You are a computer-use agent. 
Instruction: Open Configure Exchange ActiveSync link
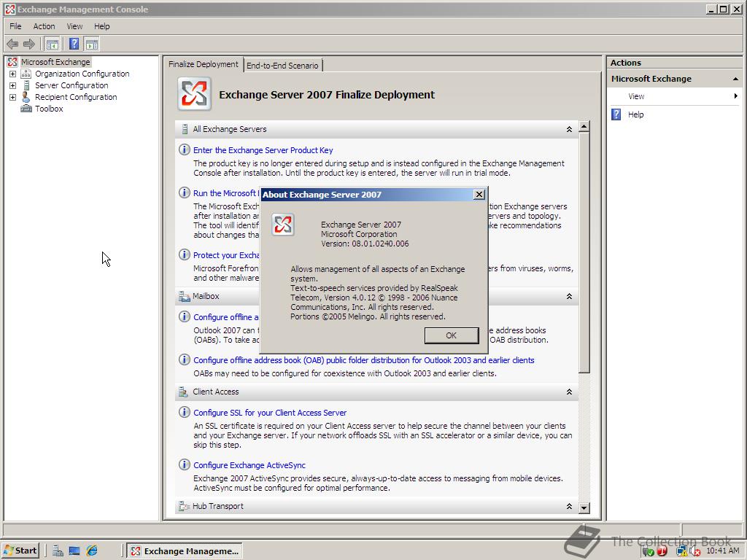click(249, 465)
